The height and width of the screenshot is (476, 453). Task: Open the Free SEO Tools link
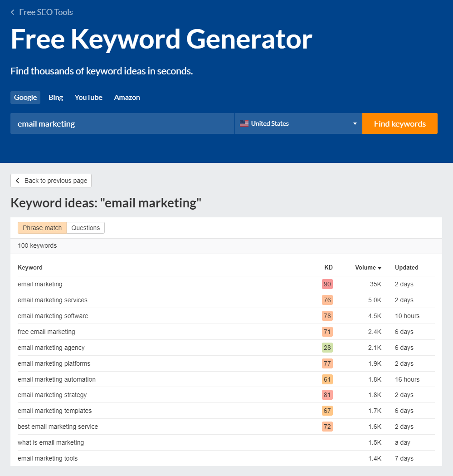tap(45, 12)
